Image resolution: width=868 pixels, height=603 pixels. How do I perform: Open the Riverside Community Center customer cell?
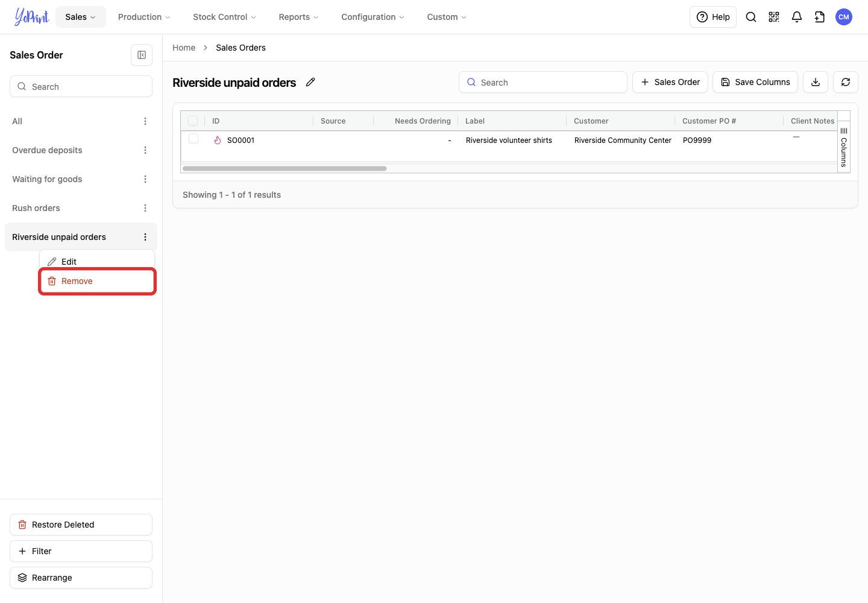click(x=623, y=140)
